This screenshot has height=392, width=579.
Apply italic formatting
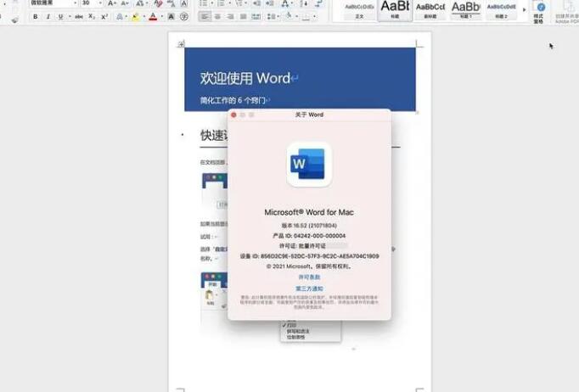coord(48,16)
